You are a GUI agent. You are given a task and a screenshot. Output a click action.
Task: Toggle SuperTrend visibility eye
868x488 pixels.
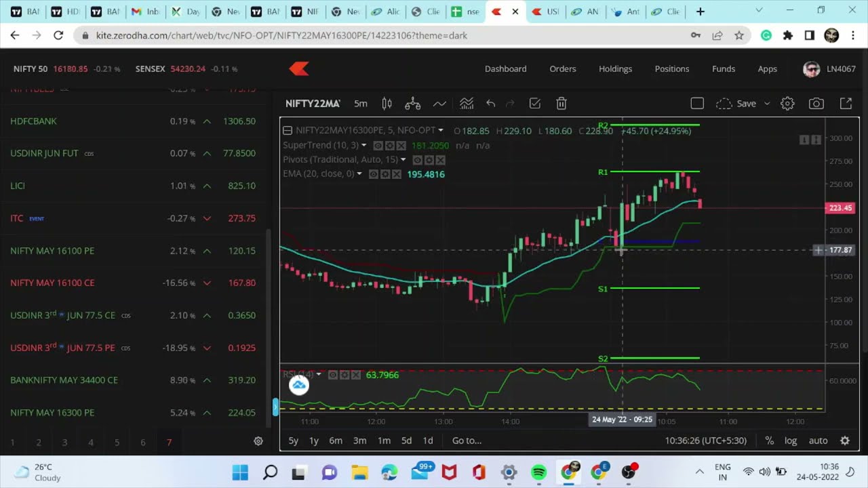pos(379,146)
